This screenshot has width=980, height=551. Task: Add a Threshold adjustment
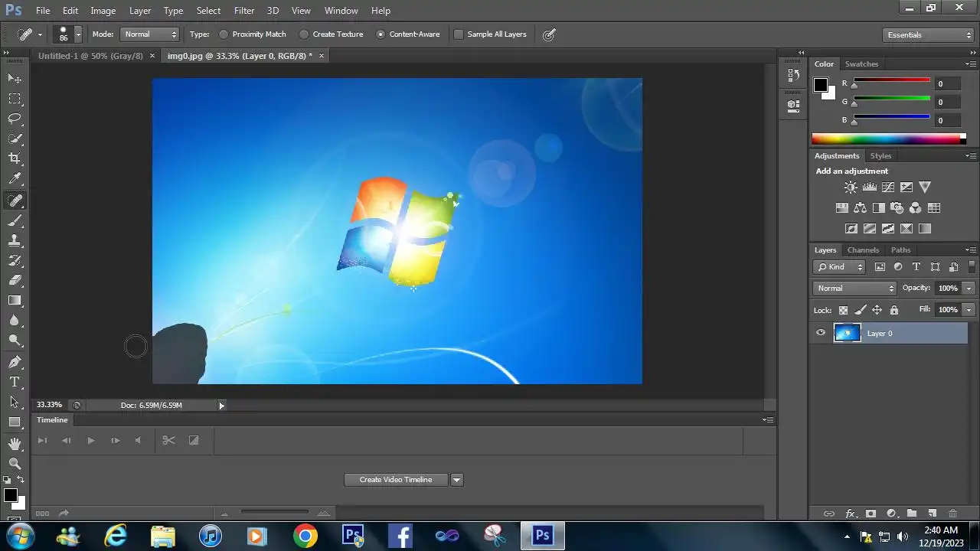[888, 228]
